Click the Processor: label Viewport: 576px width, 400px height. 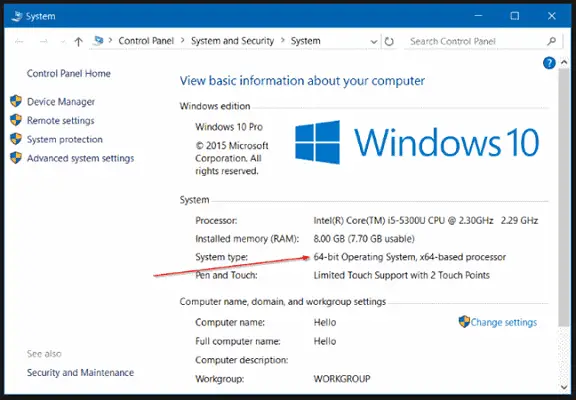pos(216,220)
